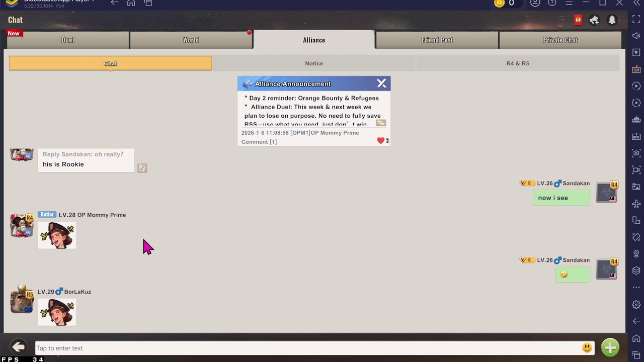Image resolution: width=644 pixels, height=362 pixels.
Task: Click the volume icon in sidebar
Action: click(x=636, y=36)
